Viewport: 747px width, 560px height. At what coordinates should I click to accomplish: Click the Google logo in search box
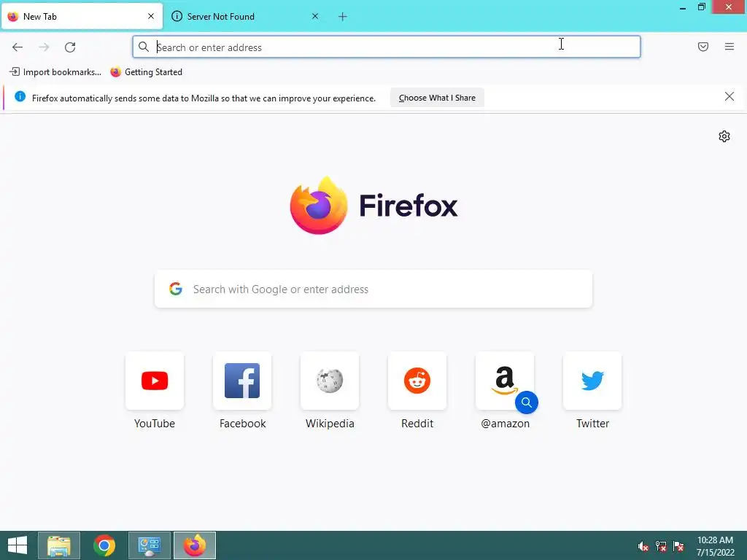(x=176, y=289)
